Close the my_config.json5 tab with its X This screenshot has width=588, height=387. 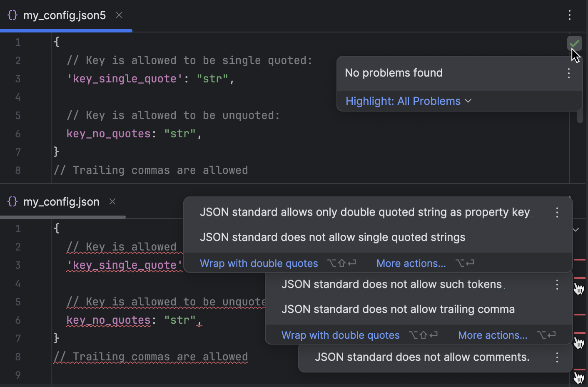(x=119, y=15)
